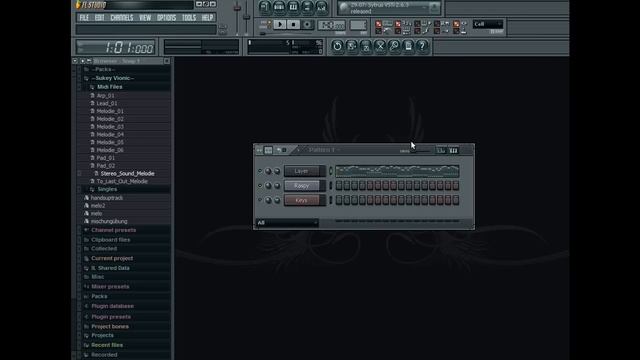
Task: Click the Stereo_Sound_Melodie MIDI file icon
Action: (96, 173)
